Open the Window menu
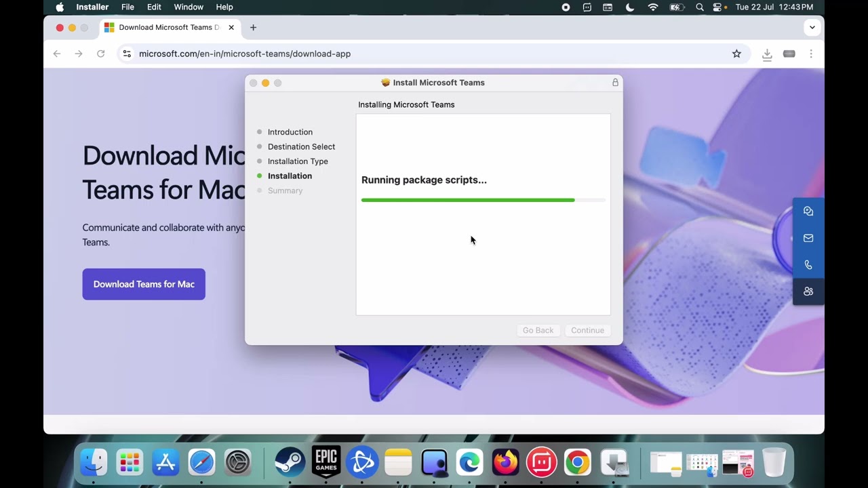Image resolution: width=868 pixels, height=488 pixels. coord(189,7)
